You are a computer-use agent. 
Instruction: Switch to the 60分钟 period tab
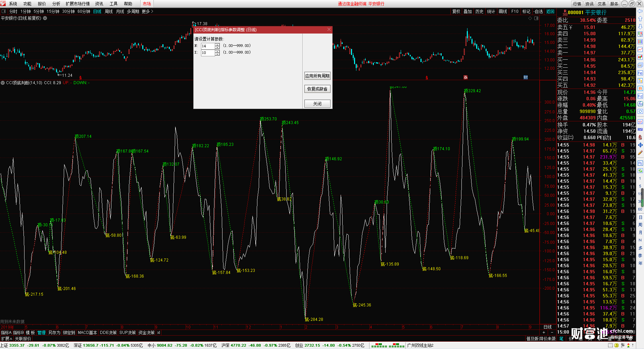(x=84, y=11)
